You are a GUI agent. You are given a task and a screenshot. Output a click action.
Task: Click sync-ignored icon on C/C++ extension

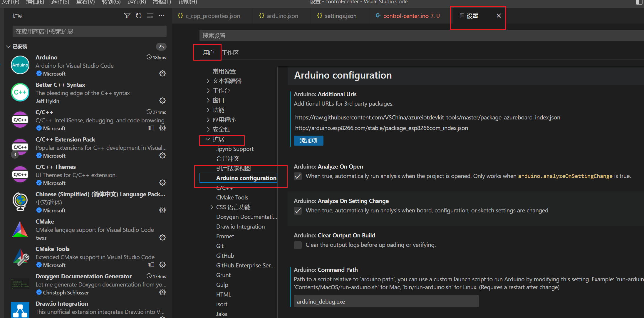point(151,128)
